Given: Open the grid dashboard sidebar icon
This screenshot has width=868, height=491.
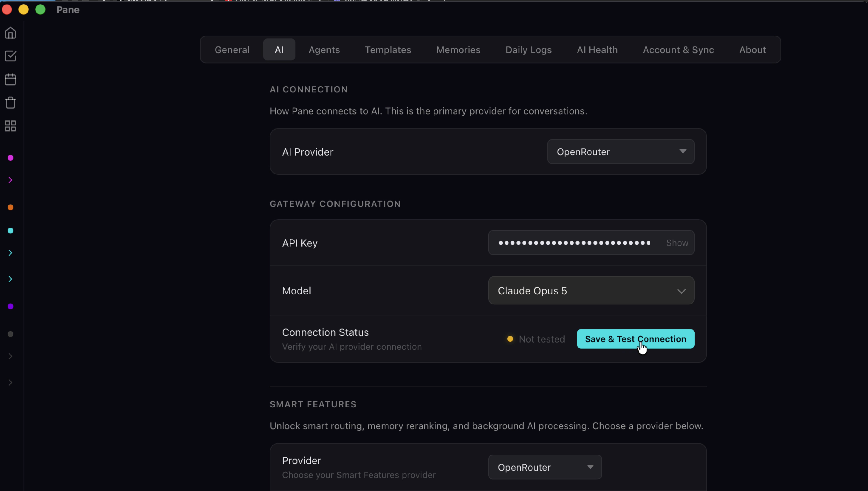Looking at the screenshot, I should point(10,126).
